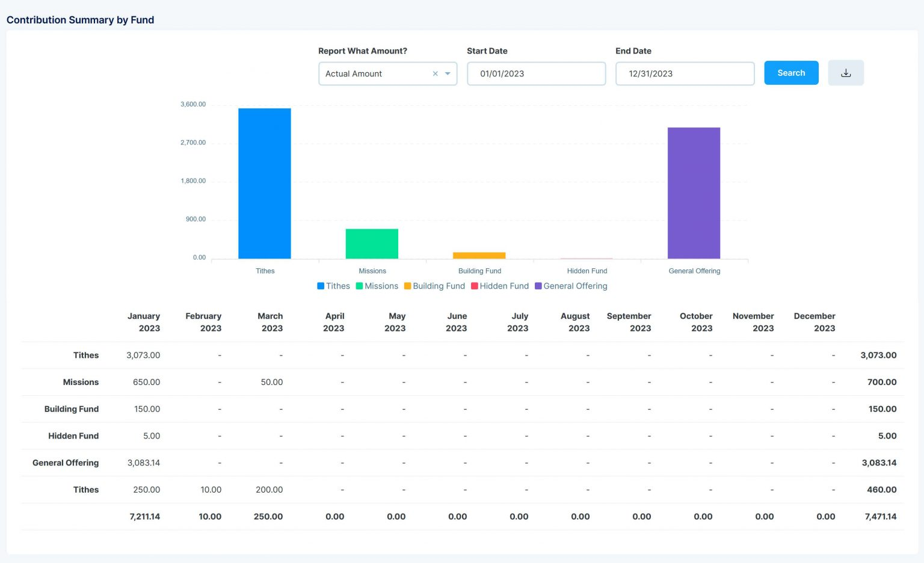Click the September 2023 column header
924x563 pixels.
click(x=629, y=322)
